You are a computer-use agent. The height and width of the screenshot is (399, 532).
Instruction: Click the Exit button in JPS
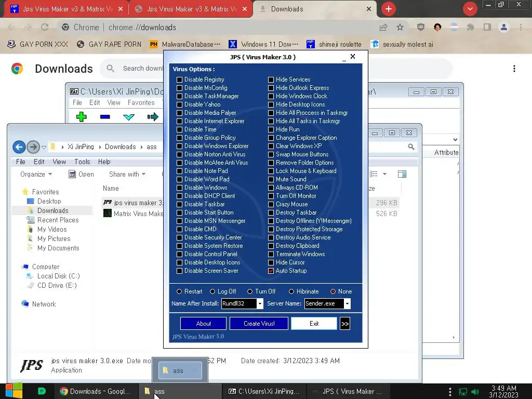click(x=314, y=324)
